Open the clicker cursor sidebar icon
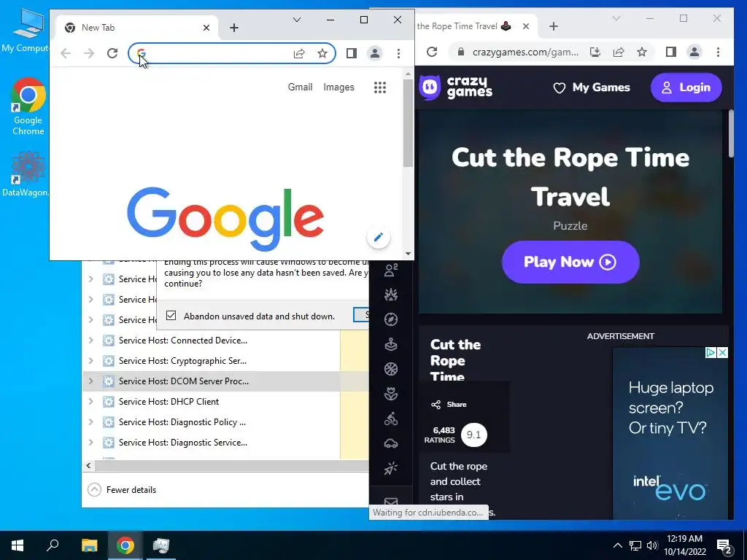 pyautogui.click(x=391, y=469)
